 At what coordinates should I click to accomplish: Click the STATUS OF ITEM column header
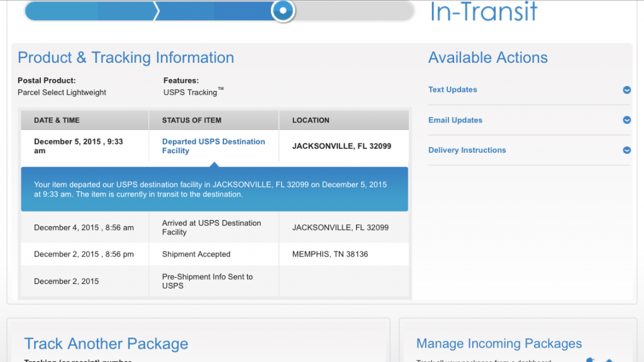[192, 120]
